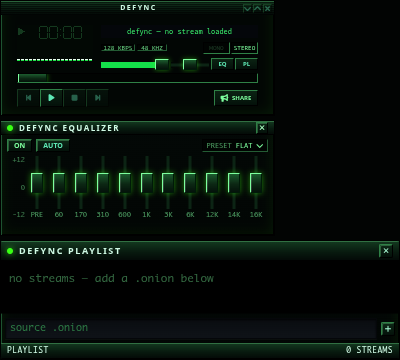The height and width of the screenshot is (360, 400).
Task: Toggle the EQ window button
Action: point(222,64)
